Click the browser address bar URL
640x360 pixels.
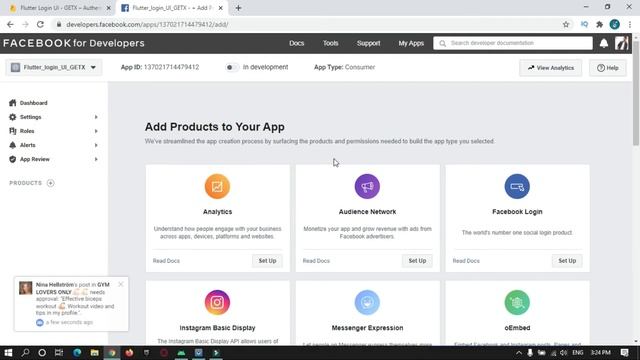(x=147, y=24)
